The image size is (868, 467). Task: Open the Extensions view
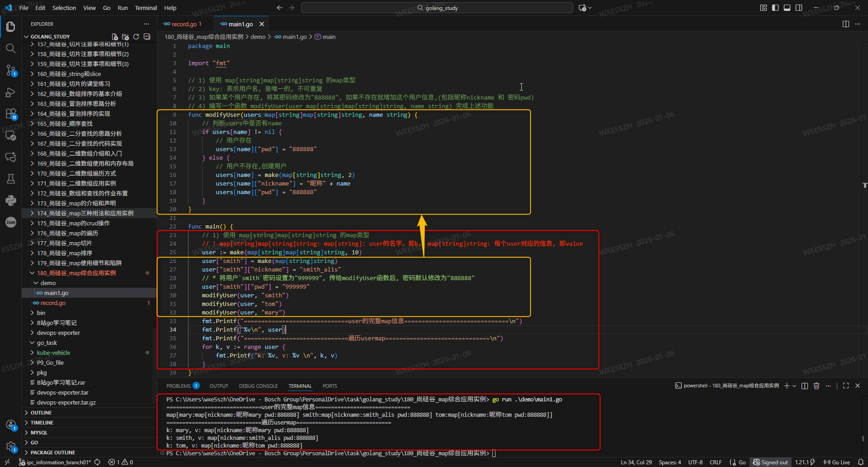[11, 114]
